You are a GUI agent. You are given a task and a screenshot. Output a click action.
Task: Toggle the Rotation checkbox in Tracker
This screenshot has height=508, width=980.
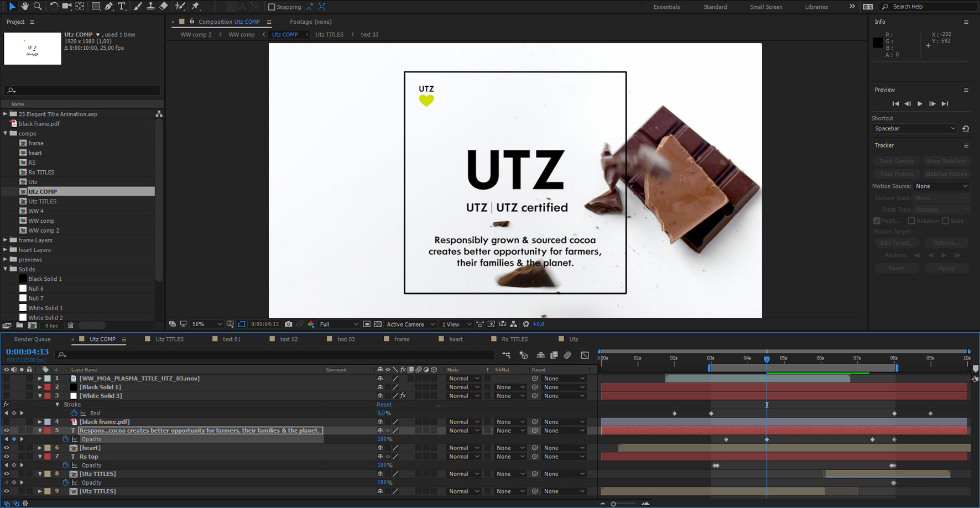pos(911,221)
